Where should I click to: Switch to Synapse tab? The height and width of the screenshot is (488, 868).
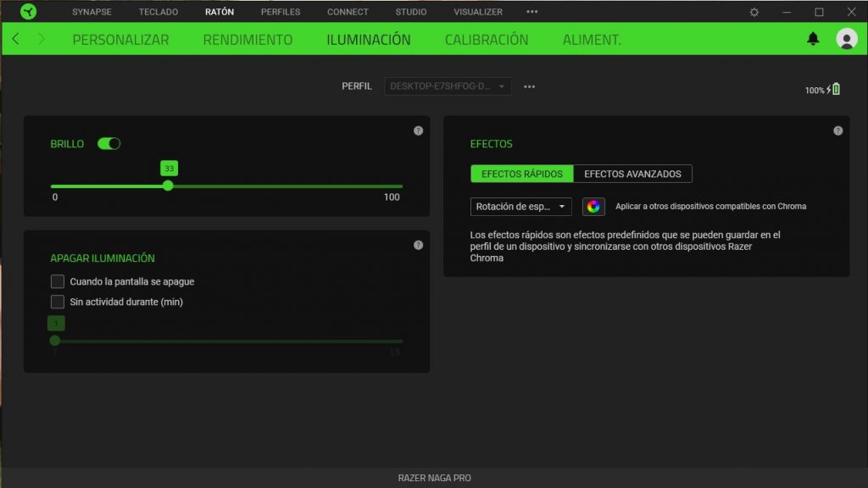92,12
